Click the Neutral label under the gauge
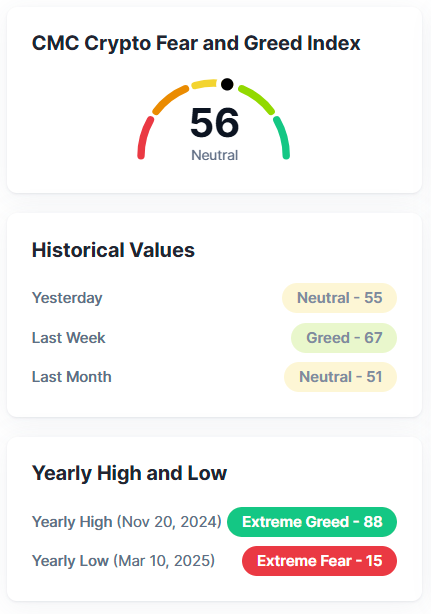The width and height of the screenshot is (431, 614). tap(215, 155)
